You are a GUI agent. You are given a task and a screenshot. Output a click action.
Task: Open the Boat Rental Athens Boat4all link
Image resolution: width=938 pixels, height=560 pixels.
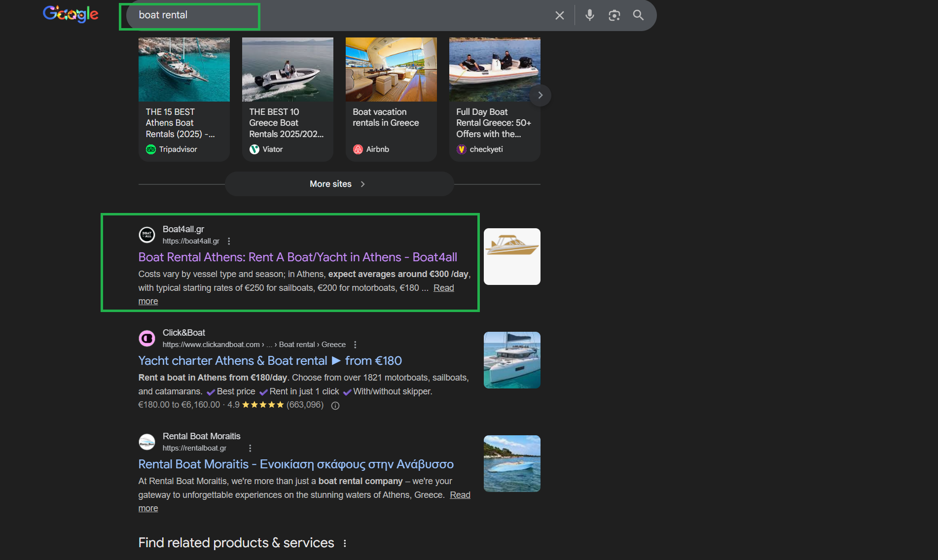(x=297, y=257)
